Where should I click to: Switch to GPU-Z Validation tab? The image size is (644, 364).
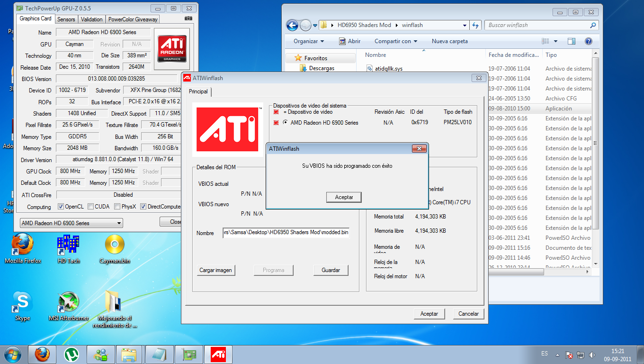coord(91,19)
